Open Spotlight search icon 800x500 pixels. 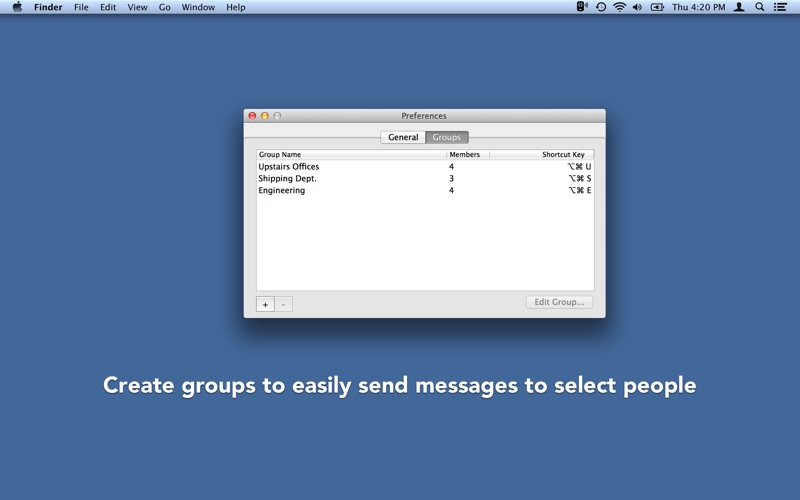(760, 7)
